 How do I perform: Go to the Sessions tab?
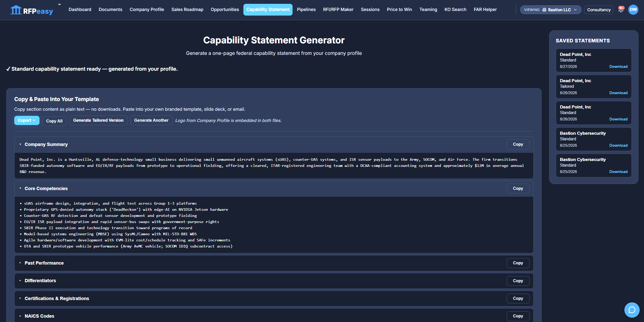pos(370,10)
